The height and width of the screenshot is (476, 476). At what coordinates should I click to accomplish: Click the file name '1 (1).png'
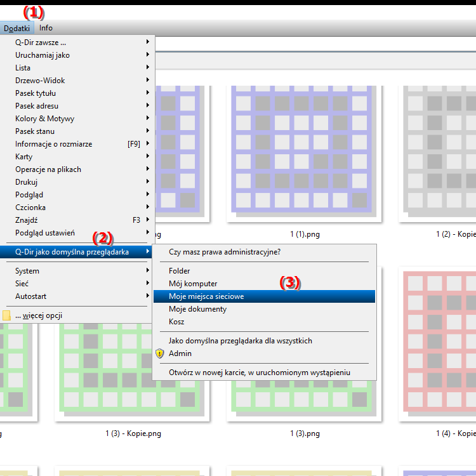(305, 234)
